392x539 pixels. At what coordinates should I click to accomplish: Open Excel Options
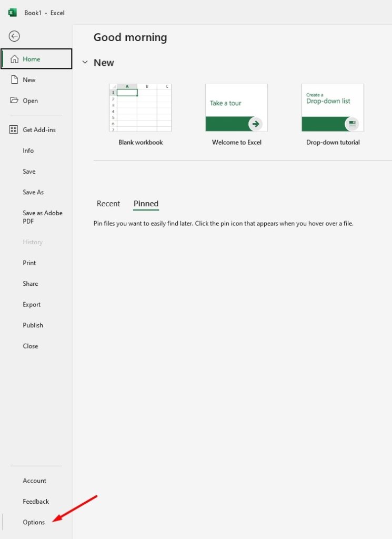[34, 522]
